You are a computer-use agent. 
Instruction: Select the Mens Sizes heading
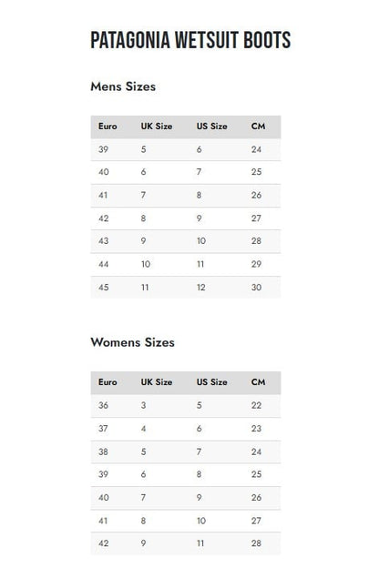pos(123,86)
